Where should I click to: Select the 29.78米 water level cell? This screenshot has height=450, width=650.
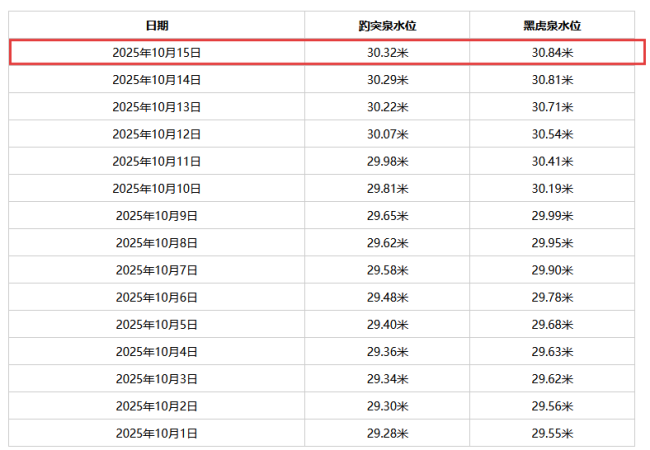(551, 297)
